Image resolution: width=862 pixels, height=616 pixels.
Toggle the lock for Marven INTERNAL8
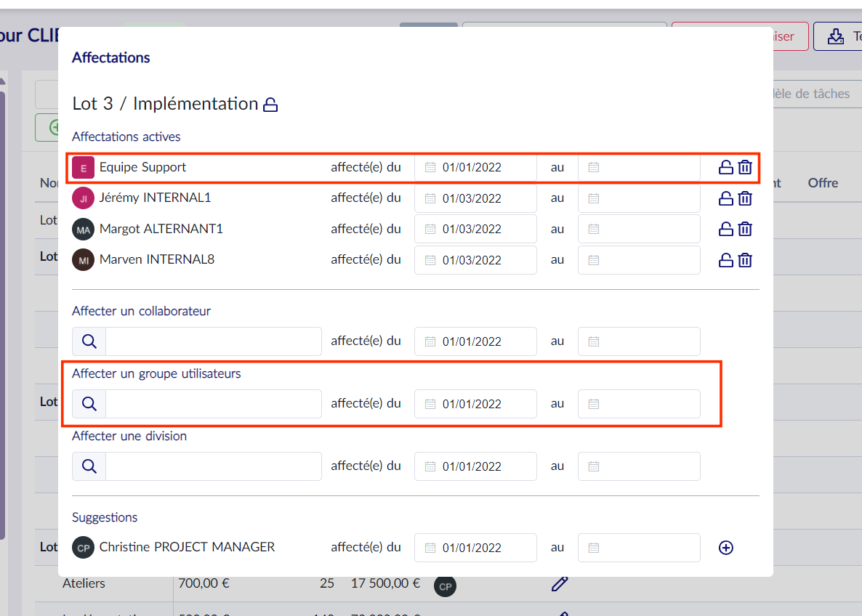click(725, 260)
